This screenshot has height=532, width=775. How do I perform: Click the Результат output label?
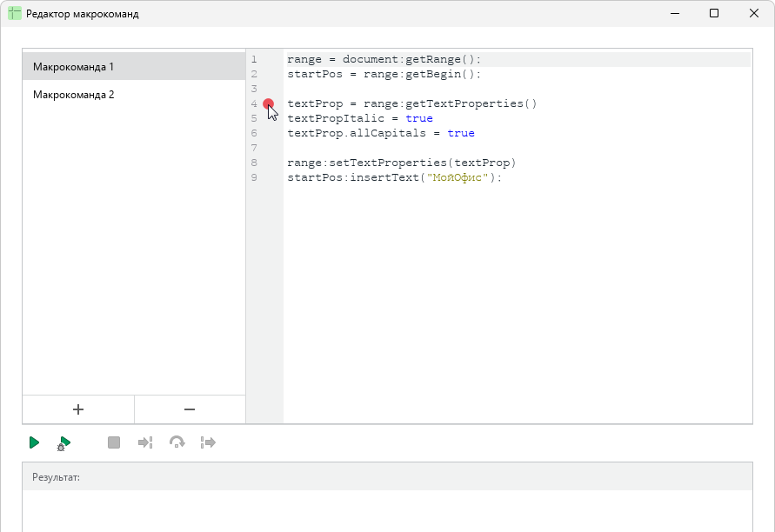[x=56, y=477]
